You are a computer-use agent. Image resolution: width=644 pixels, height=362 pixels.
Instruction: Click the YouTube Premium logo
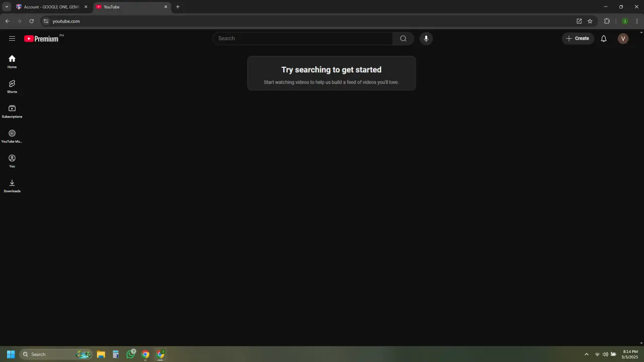[x=41, y=39]
